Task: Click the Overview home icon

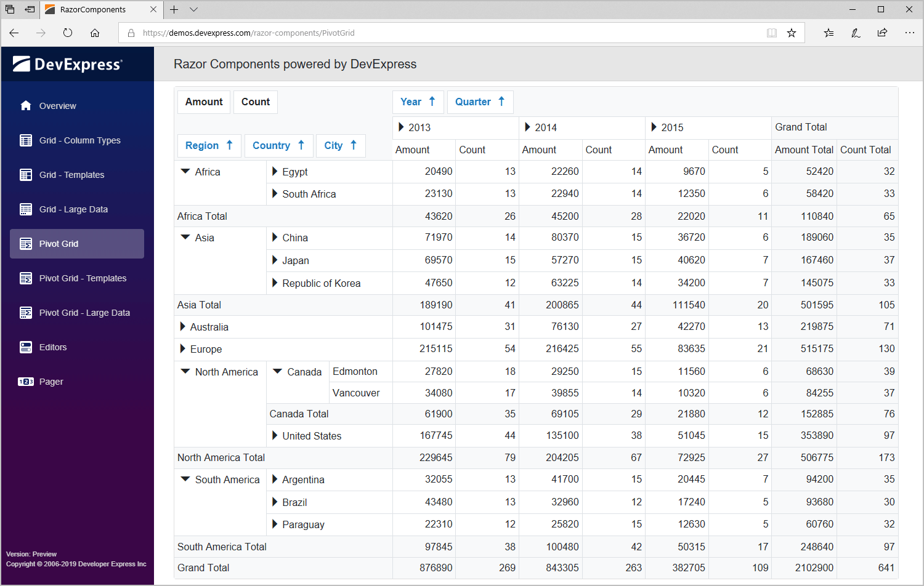Action: [x=25, y=105]
